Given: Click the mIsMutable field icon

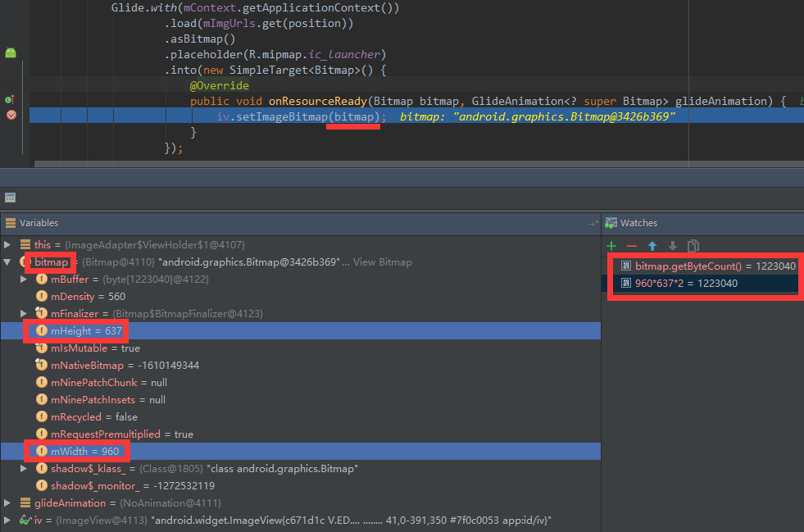Looking at the screenshot, I should (42, 348).
